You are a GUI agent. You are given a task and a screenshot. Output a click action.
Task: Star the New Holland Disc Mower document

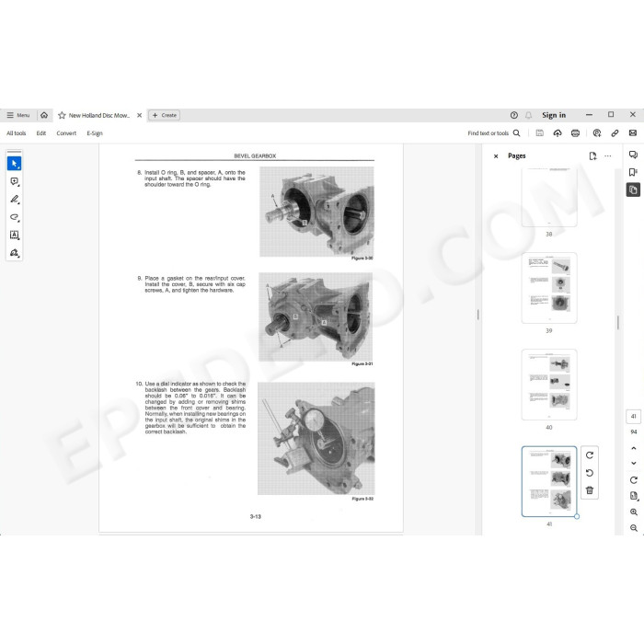coord(62,115)
